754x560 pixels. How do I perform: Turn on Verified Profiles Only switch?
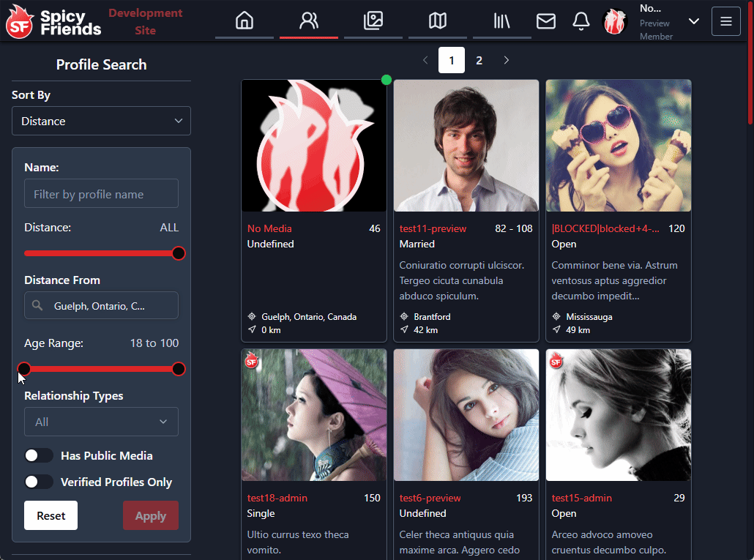39,482
